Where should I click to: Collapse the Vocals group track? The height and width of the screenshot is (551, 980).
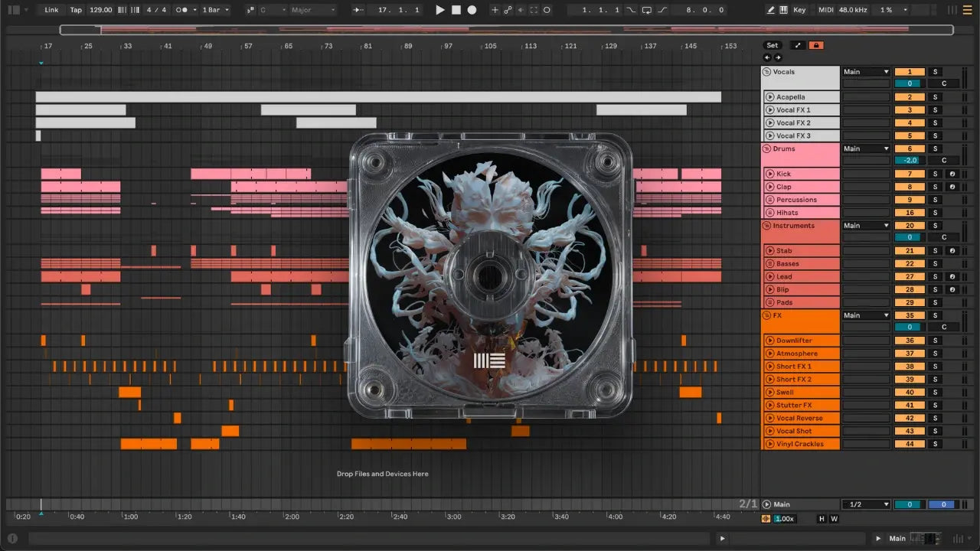[x=767, y=72]
